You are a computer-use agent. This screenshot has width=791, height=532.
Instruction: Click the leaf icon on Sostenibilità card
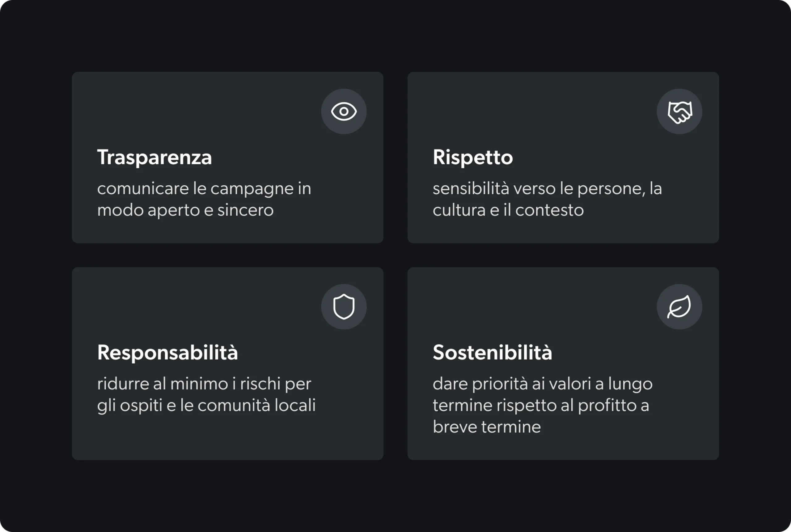(x=679, y=307)
